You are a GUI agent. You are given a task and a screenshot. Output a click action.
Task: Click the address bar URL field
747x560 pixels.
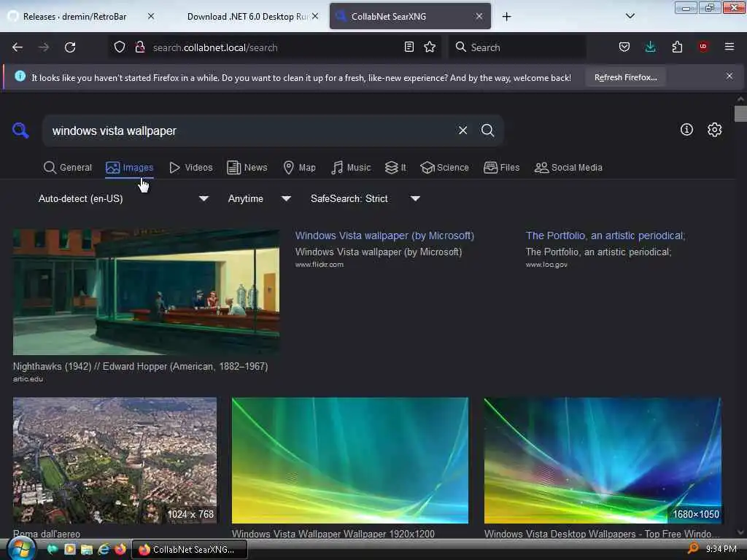pyautogui.click(x=274, y=47)
